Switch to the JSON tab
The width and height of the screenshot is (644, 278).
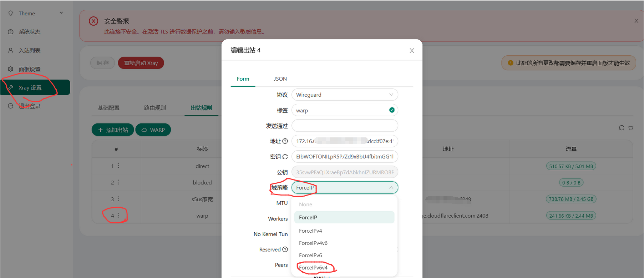280,79
